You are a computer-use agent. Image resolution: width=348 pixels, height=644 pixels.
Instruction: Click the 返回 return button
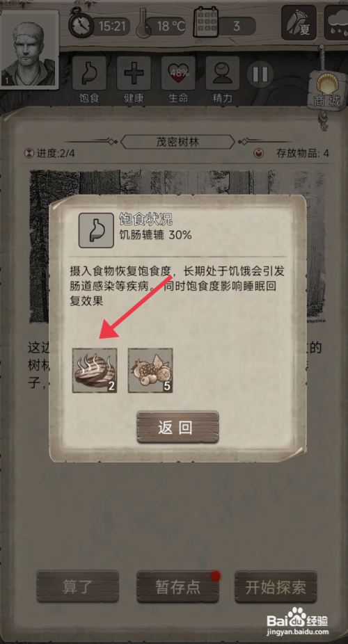point(177,427)
